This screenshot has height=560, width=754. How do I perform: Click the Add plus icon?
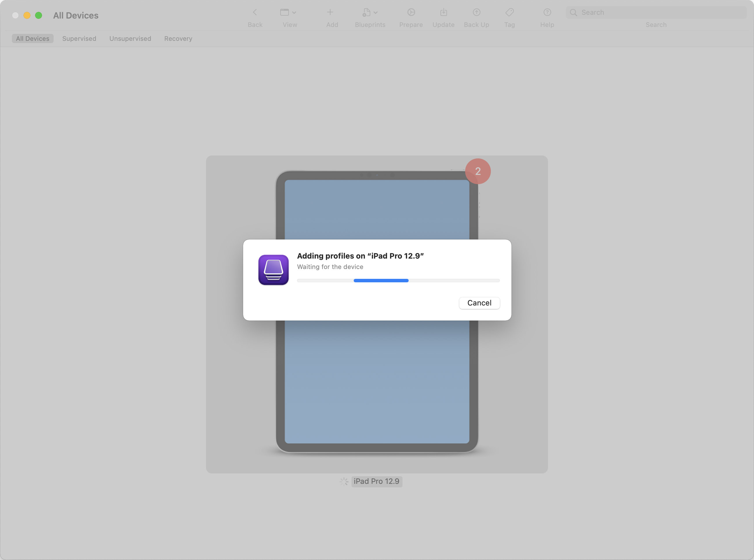point(330,12)
